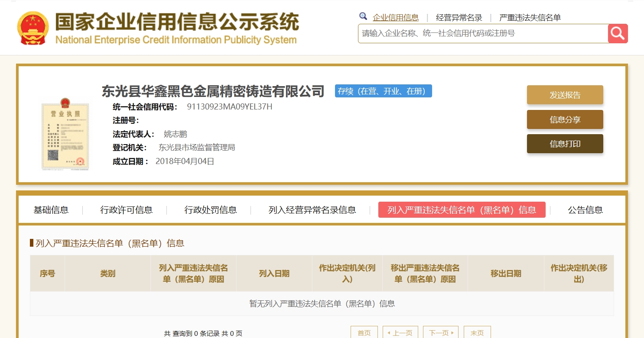Click the 作出决定机关(移出) column header
Viewport: 644px width, 338px height.
click(x=579, y=274)
